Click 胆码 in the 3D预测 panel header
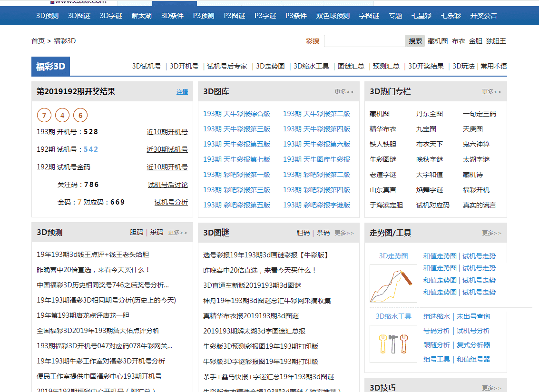Viewport: 539px width, 392px height. (137, 233)
